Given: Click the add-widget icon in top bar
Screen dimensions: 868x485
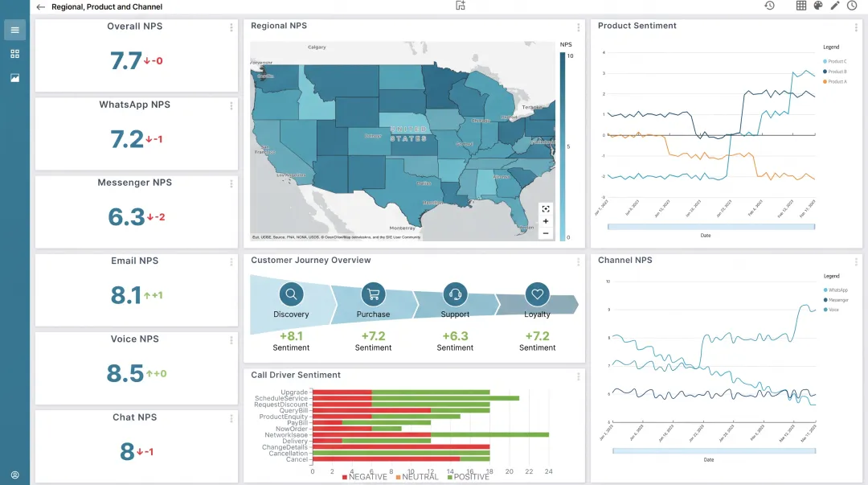Looking at the screenshot, I should [460, 6].
